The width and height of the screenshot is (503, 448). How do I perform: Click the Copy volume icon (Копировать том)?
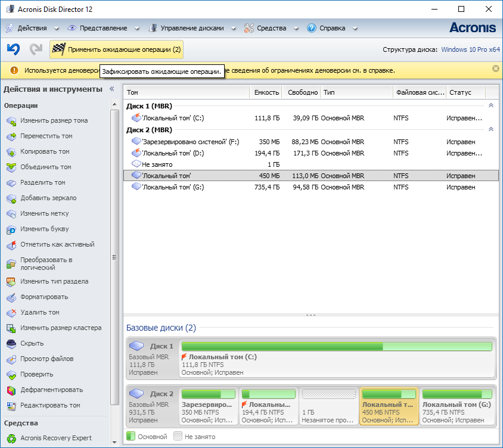tap(11, 152)
